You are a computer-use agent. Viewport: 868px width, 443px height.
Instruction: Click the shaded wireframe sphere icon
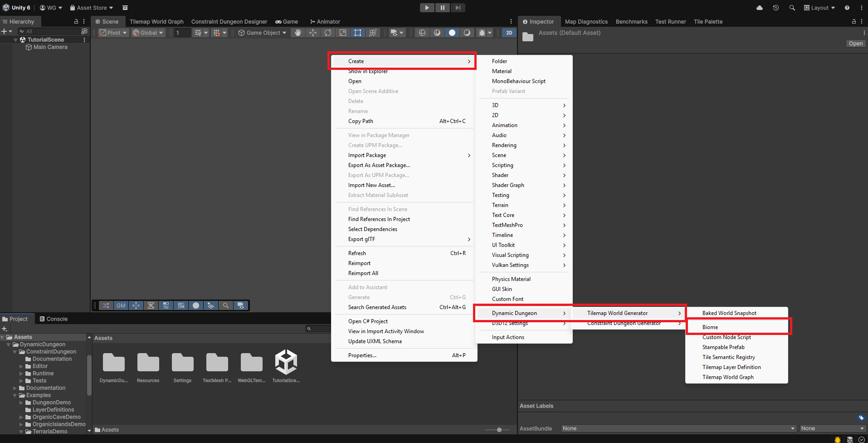(437, 33)
